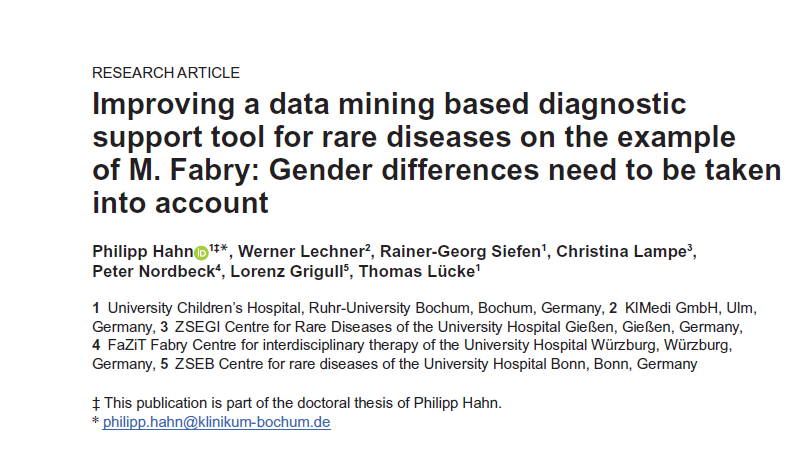Click the RESEARCH ARTICLE label
The height and width of the screenshot is (454, 808).
[x=166, y=73]
